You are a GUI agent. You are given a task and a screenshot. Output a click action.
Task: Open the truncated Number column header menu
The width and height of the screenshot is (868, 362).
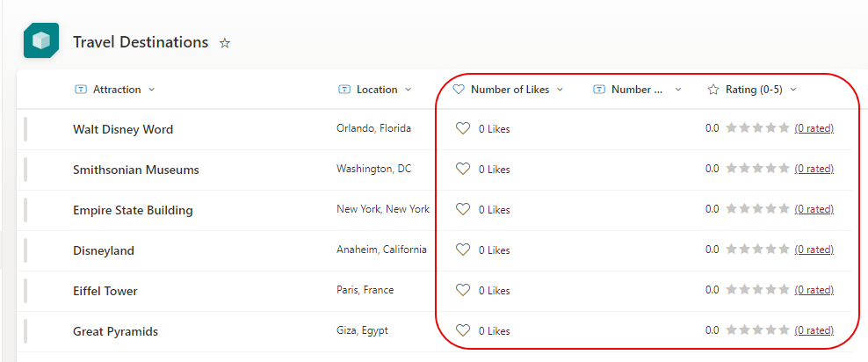point(677,90)
